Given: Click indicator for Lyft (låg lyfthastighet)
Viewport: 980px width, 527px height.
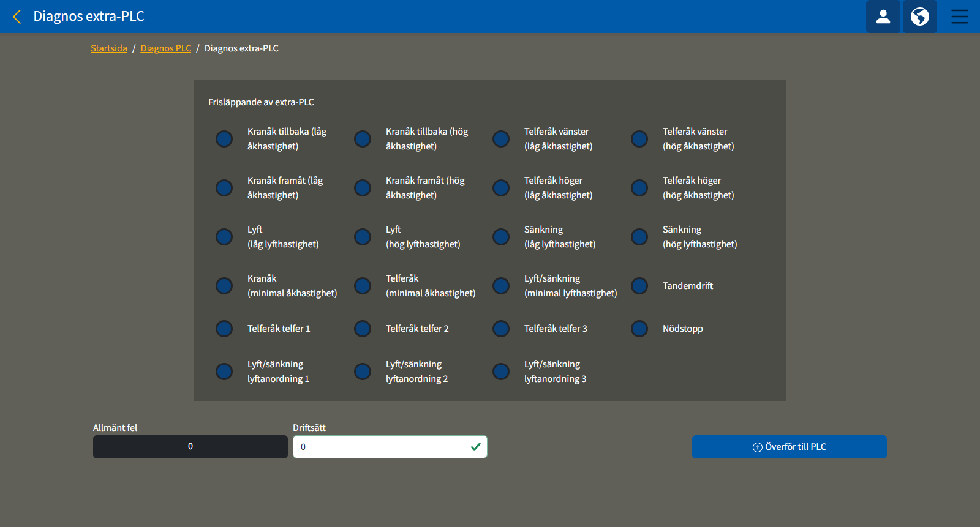Looking at the screenshot, I should pyautogui.click(x=224, y=237).
